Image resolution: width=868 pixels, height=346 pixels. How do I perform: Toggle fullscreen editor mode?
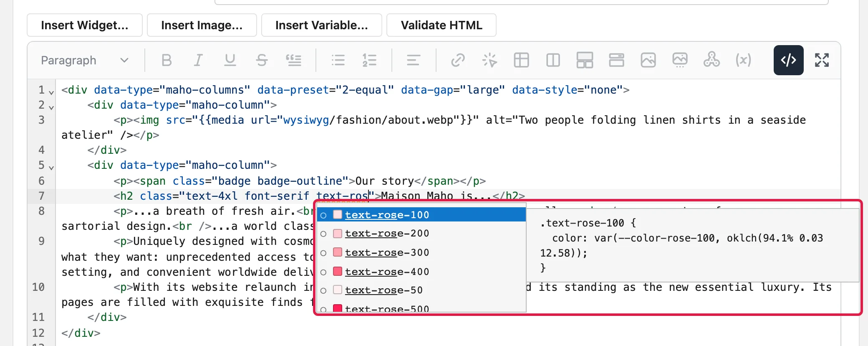(x=822, y=60)
